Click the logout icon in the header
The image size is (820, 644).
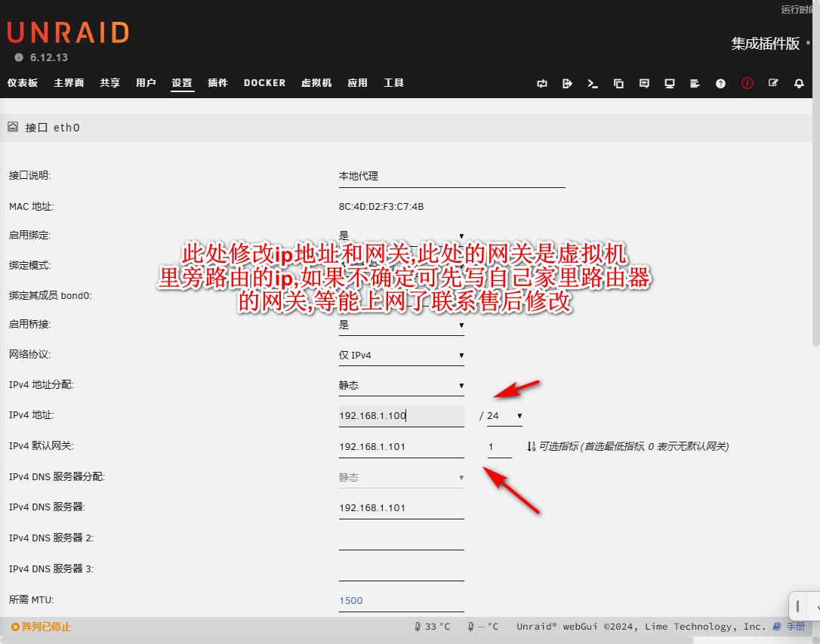click(567, 84)
